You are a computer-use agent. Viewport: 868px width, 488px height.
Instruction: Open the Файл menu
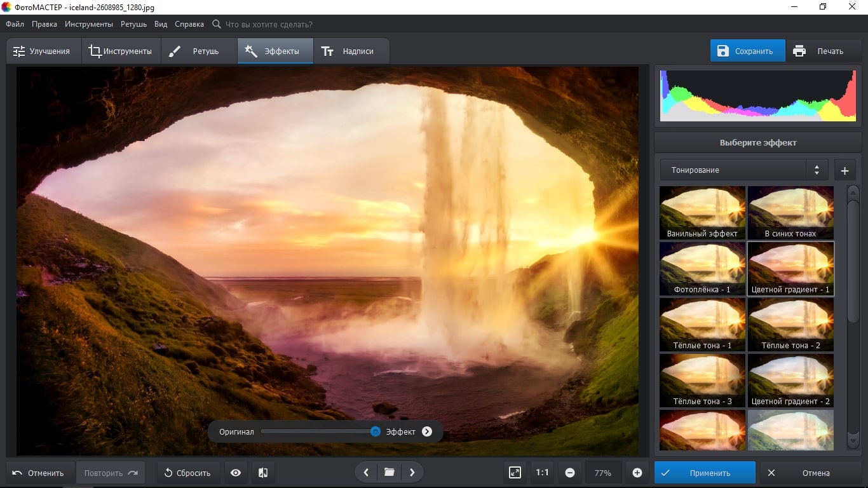click(x=15, y=24)
